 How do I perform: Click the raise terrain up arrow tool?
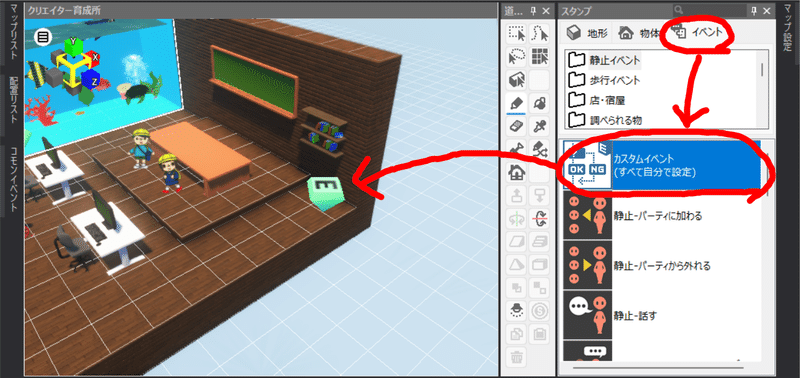[517, 196]
